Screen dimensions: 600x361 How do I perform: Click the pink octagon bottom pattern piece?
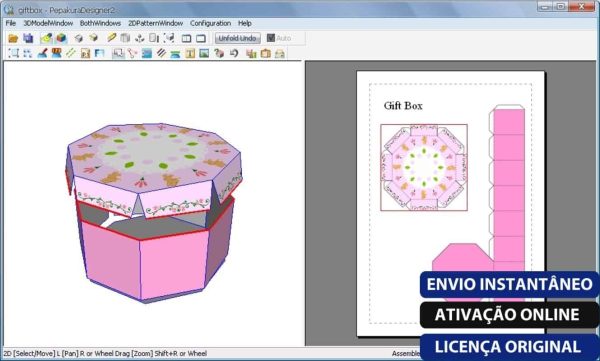463,258
